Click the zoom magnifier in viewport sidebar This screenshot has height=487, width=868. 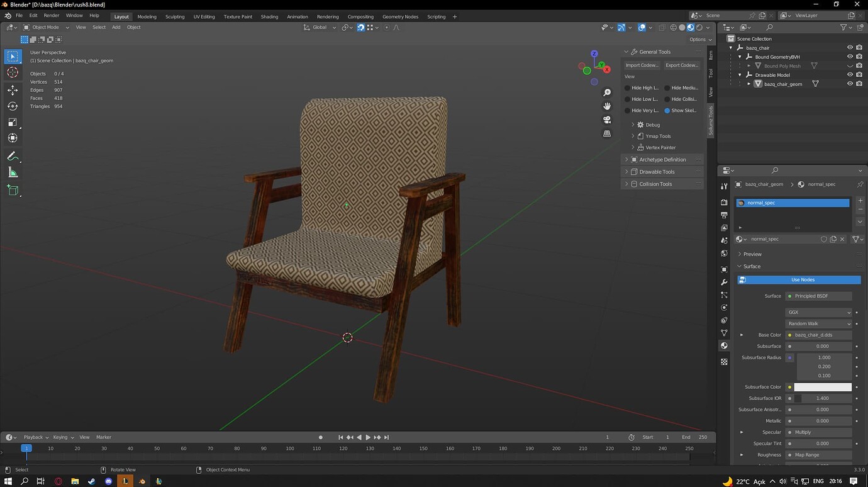pyautogui.click(x=606, y=92)
